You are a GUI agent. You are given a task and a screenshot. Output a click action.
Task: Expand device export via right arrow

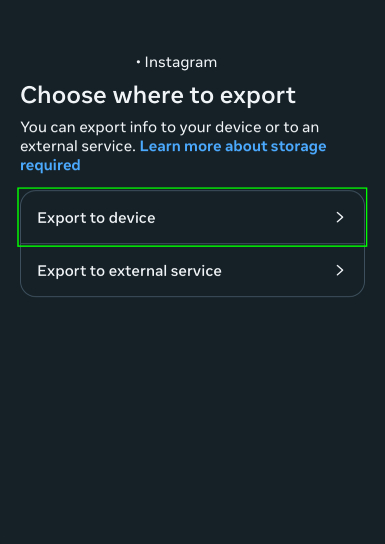tap(340, 218)
